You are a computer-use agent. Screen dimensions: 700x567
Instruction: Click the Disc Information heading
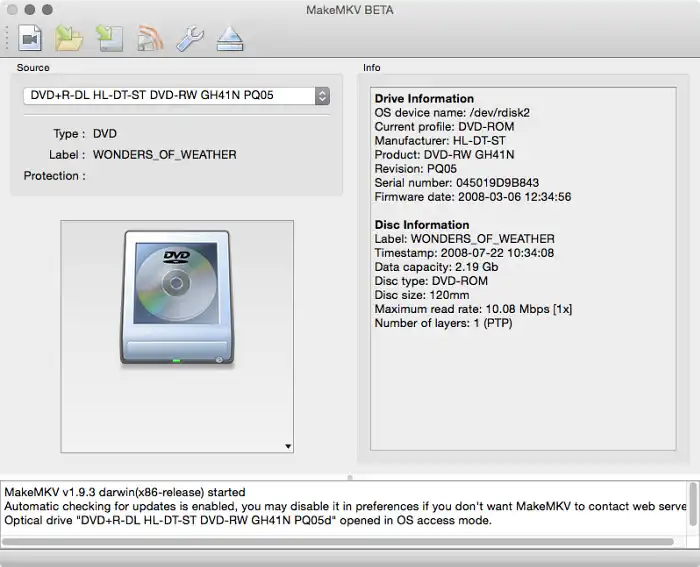[421, 225]
